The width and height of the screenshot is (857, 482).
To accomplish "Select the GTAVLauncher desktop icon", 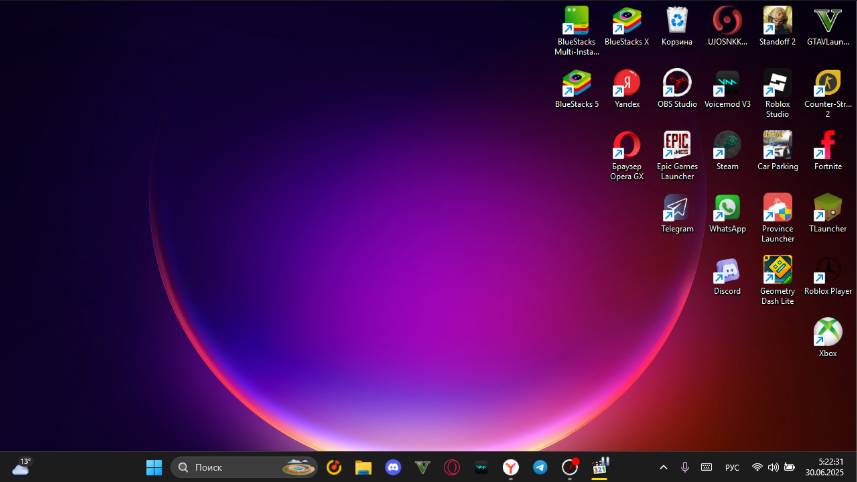I will [828, 26].
